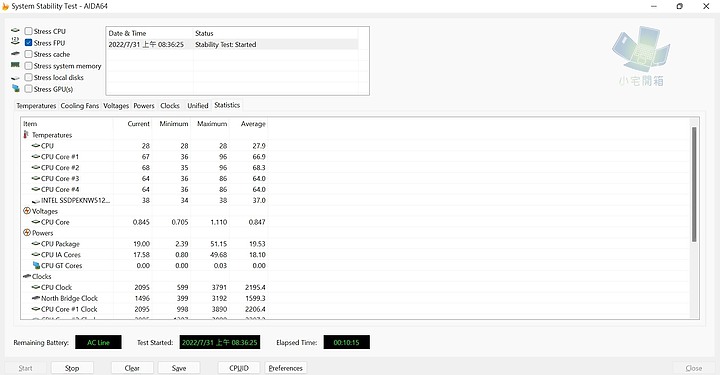Click the AIDA64 flame icon in title bar

click(6, 6)
